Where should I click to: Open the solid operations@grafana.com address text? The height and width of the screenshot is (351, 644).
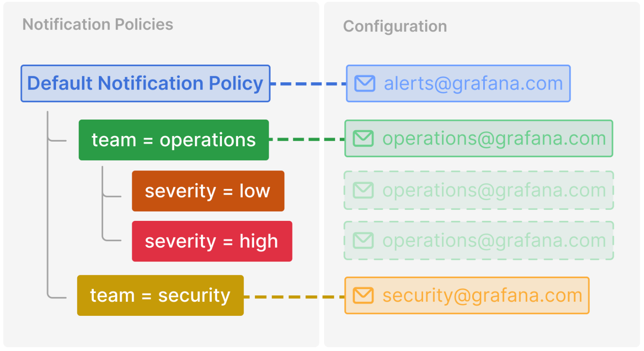(x=494, y=139)
